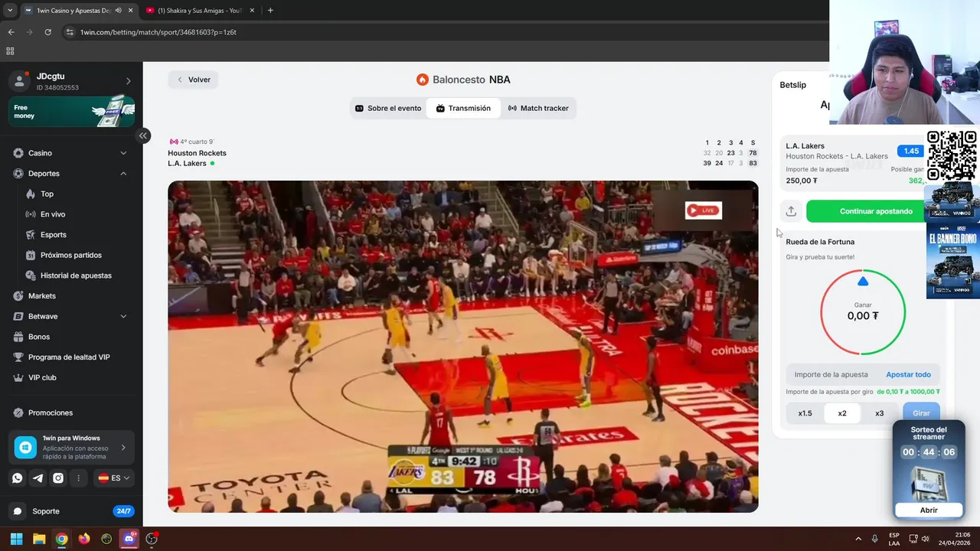Click the 250,00 ₸ bet amount
This screenshot has height=551, width=980.
click(802, 181)
